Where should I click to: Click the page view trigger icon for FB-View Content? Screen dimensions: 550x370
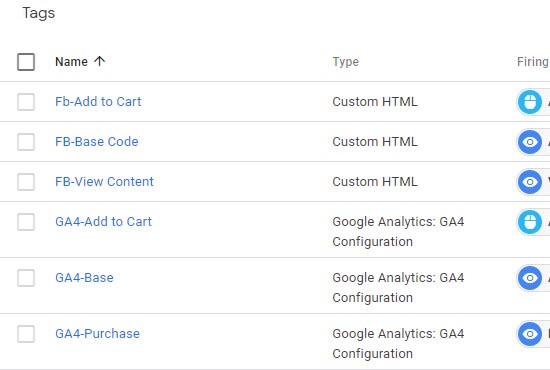click(530, 182)
